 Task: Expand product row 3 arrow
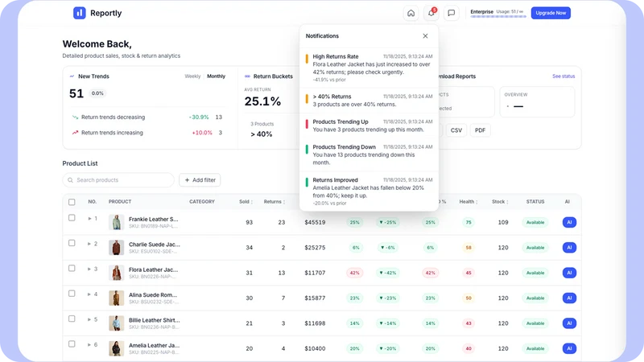(x=89, y=269)
